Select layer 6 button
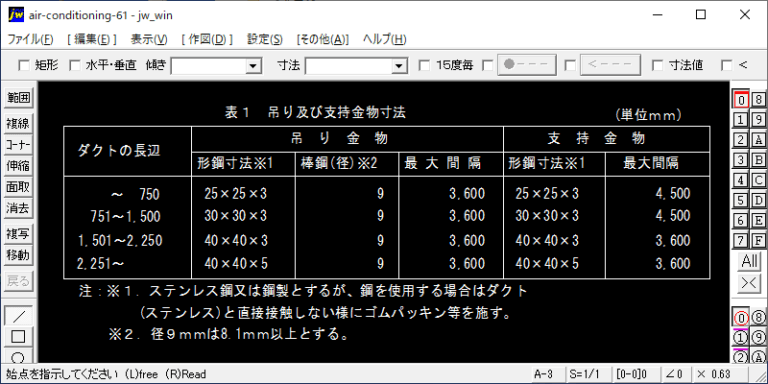The height and width of the screenshot is (384, 768). 741,220
